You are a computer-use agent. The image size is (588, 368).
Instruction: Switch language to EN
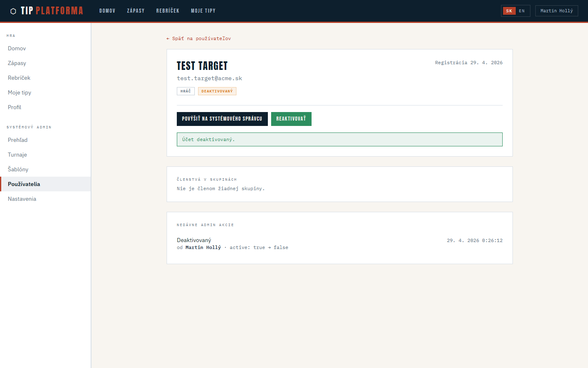pyautogui.click(x=522, y=11)
